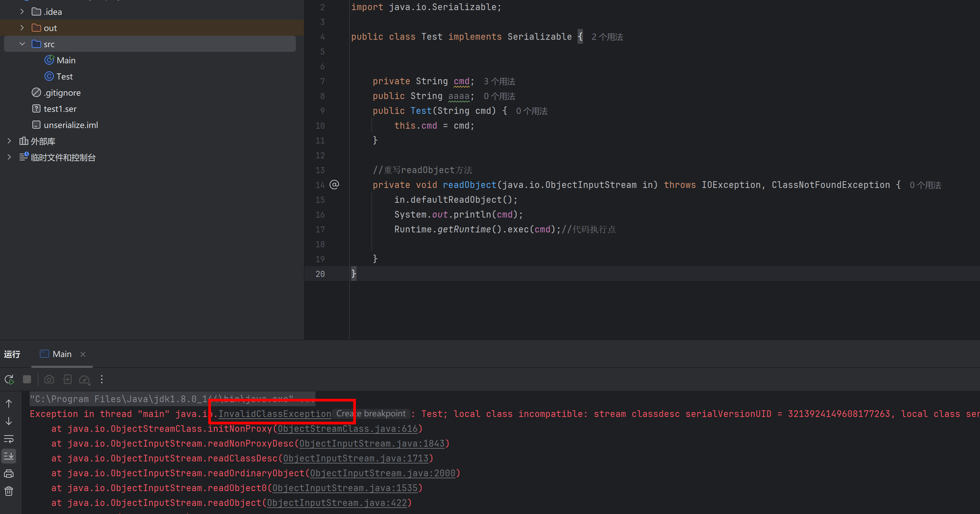Collapse the src folder
The width and height of the screenshot is (980, 514).
(22, 44)
